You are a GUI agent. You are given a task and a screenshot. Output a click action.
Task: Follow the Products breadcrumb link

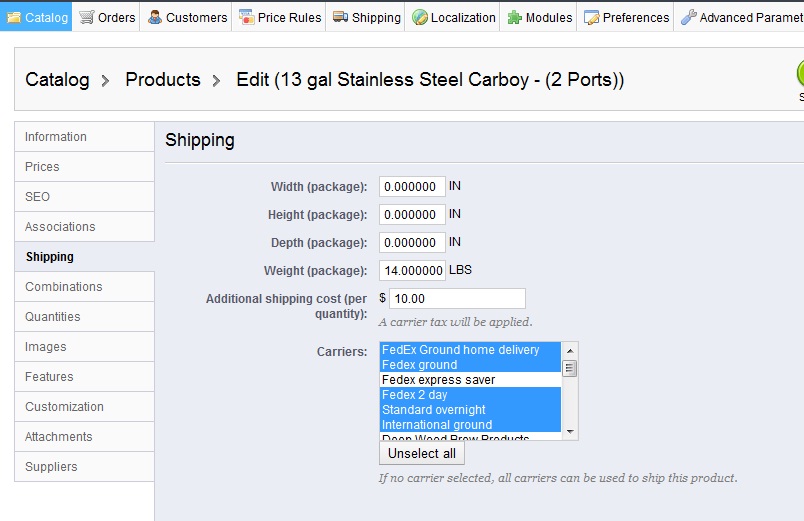coord(163,79)
